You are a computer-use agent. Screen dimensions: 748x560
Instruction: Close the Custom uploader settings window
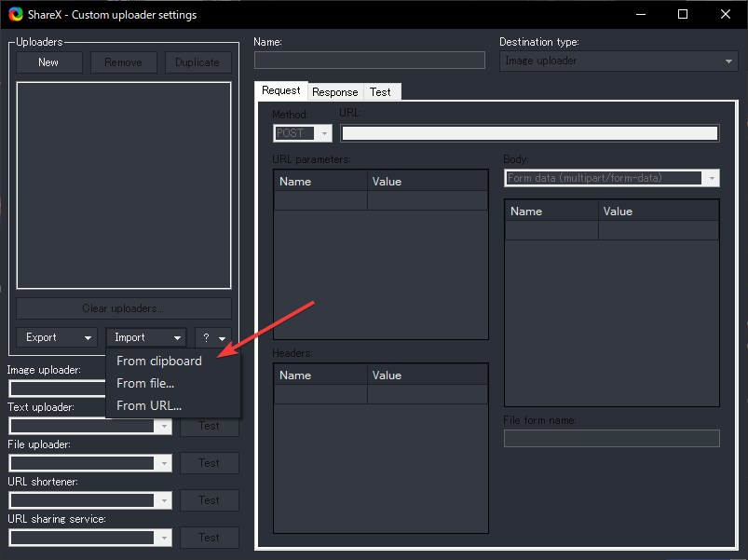coord(725,14)
